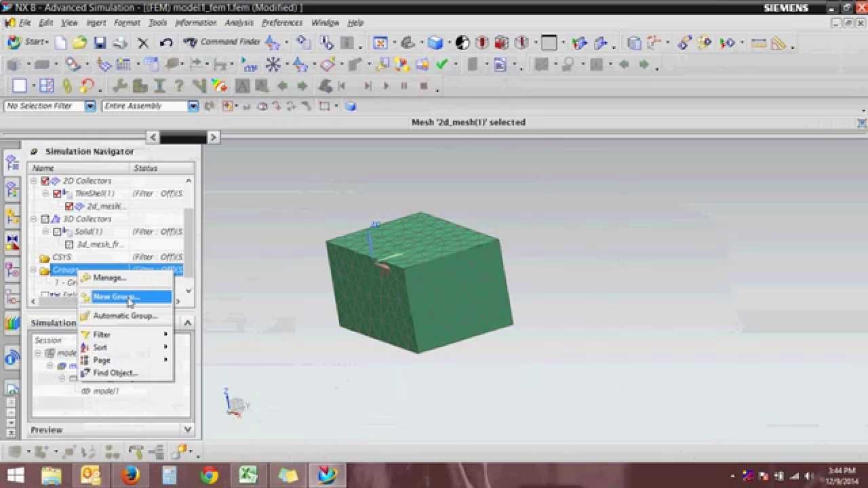Click the wrench icon in third toolbar
The image size is (868, 488).
120,86
